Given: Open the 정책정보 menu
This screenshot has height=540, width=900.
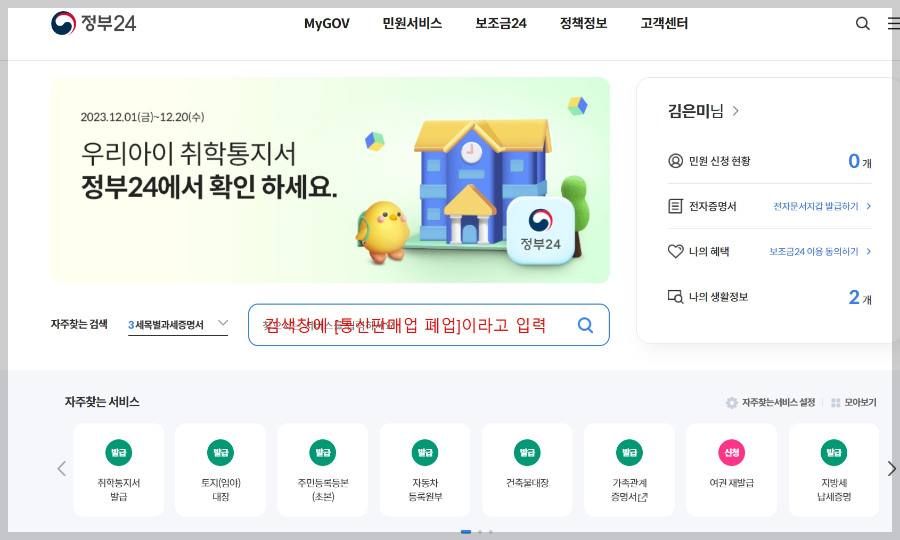Looking at the screenshot, I should 583,24.
